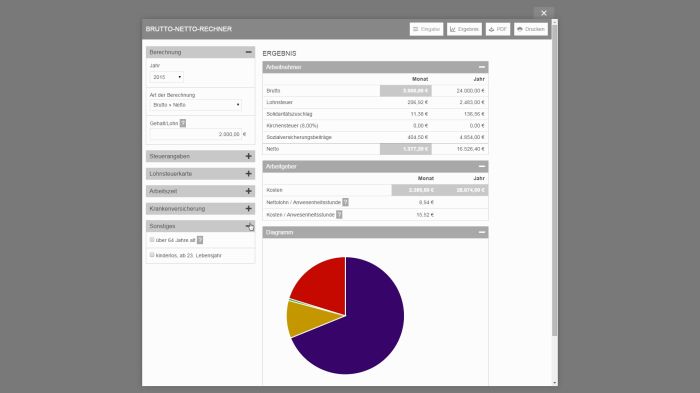Collapse the Diagramm panel
This screenshot has height=393, width=700.
pos(482,232)
